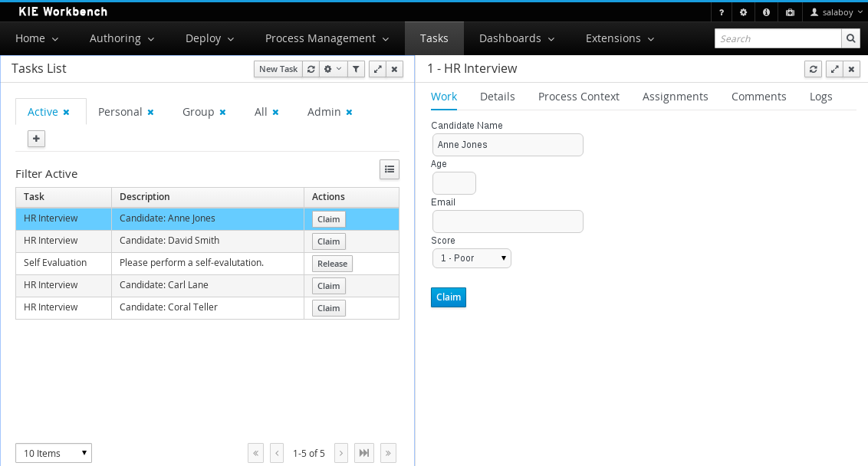The height and width of the screenshot is (466, 868).
Task: Add a new filter tab with plus
Action: 36,139
